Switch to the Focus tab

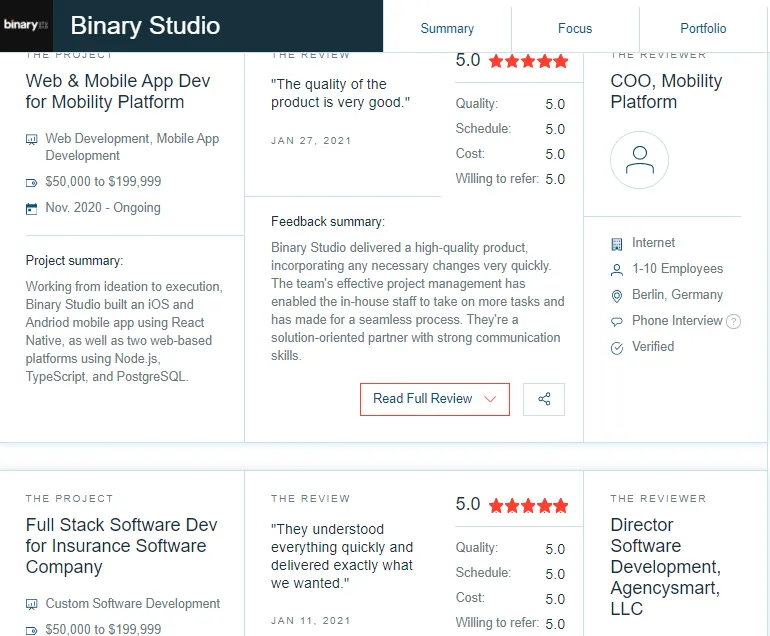click(x=575, y=28)
